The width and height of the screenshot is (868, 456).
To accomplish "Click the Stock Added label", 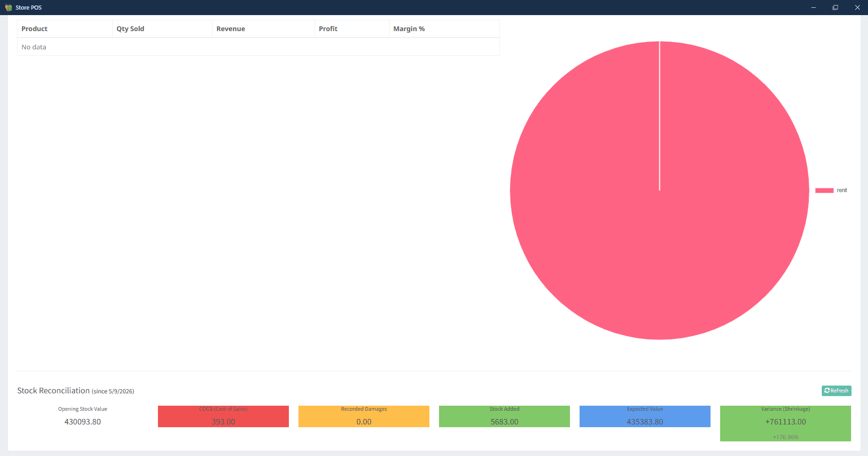I will (x=505, y=409).
